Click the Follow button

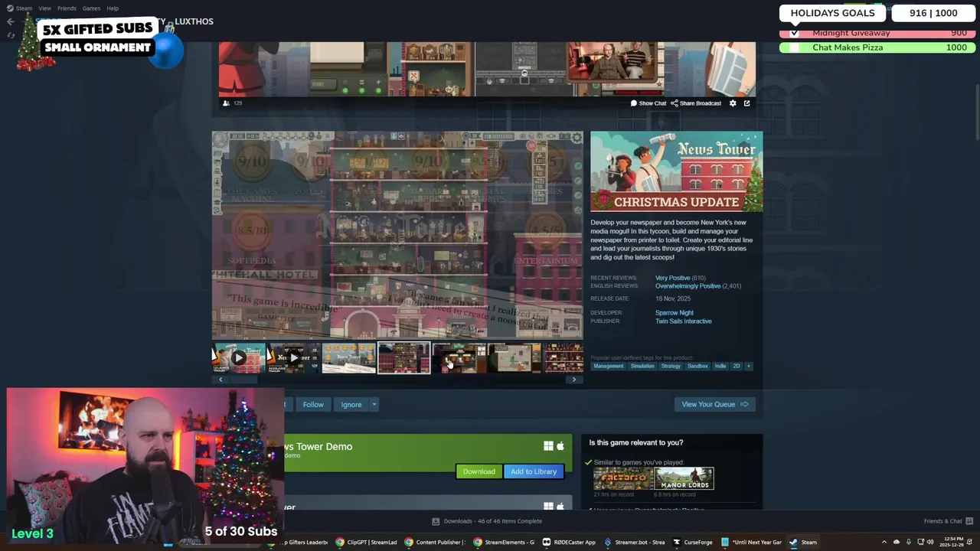tap(313, 405)
